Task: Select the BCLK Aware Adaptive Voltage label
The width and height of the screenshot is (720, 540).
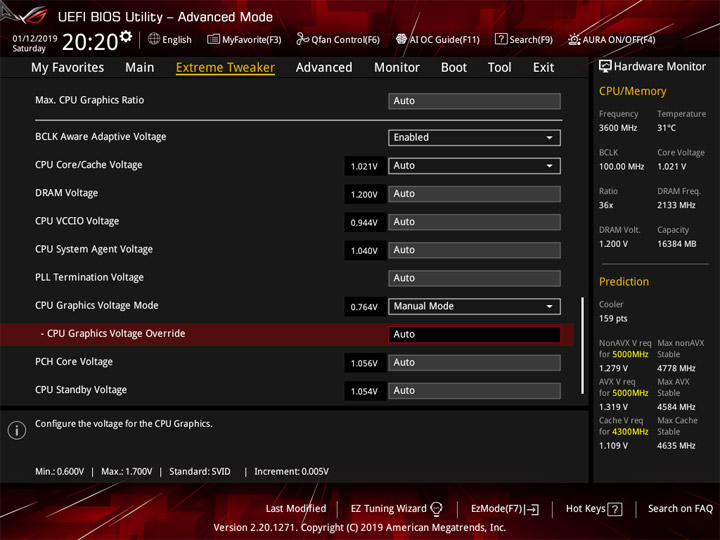Action: (x=101, y=137)
